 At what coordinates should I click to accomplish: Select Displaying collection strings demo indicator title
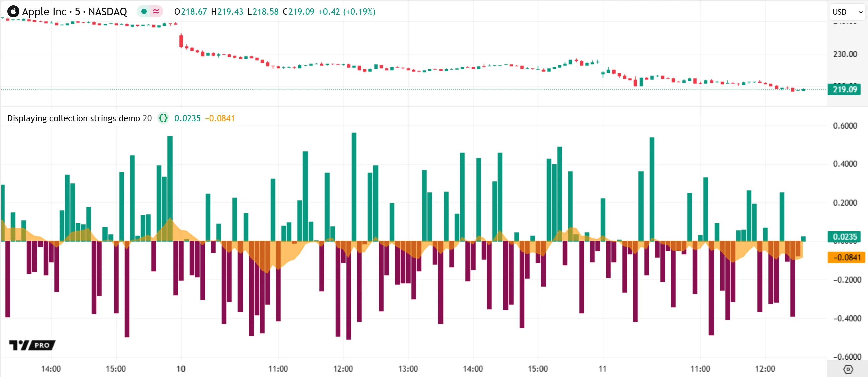pos(73,118)
